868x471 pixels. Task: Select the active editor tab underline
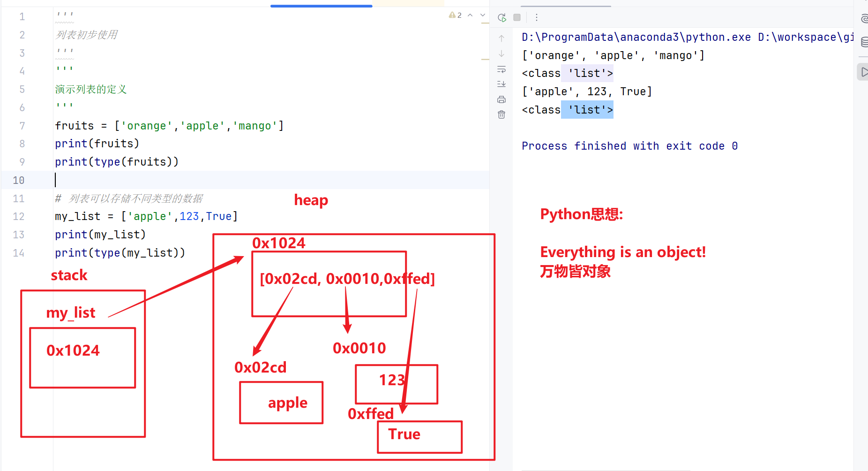(x=322, y=6)
